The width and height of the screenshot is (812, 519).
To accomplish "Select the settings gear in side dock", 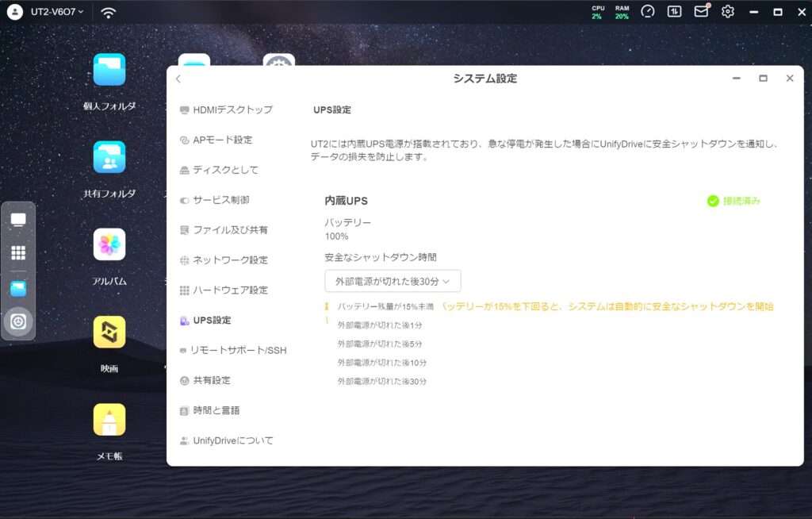I will [19, 321].
